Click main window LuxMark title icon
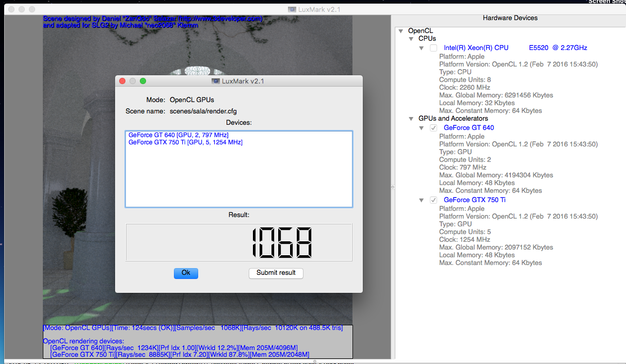 pos(292,9)
